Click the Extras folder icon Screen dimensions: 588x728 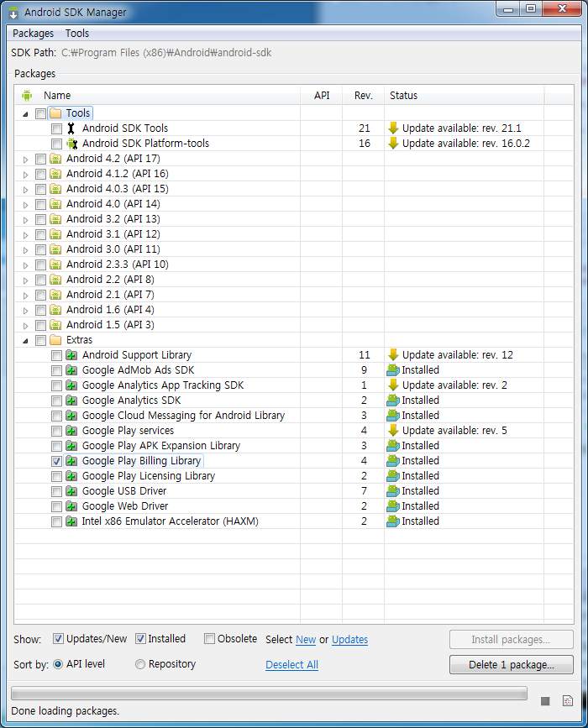(55, 340)
